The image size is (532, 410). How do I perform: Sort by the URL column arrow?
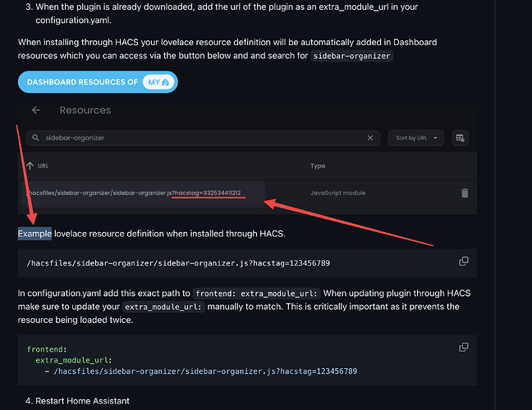point(30,166)
